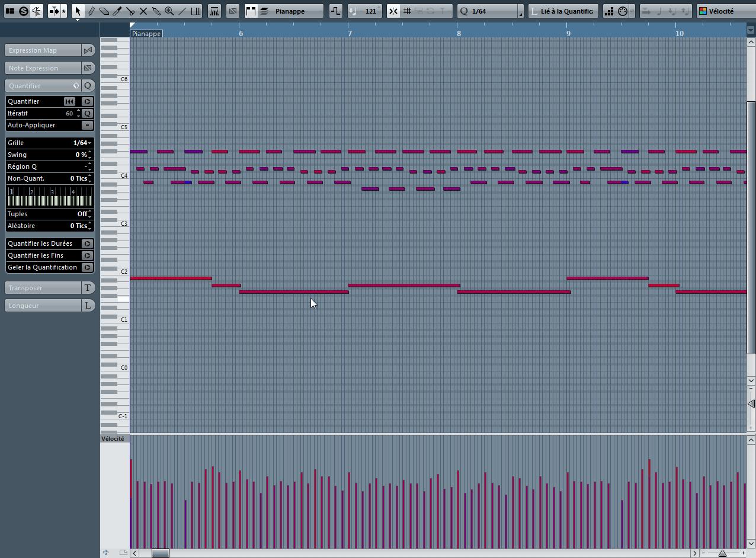Click the L icon on Longueur tab
The width and height of the screenshot is (756, 558).
click(x=88, y=306)
